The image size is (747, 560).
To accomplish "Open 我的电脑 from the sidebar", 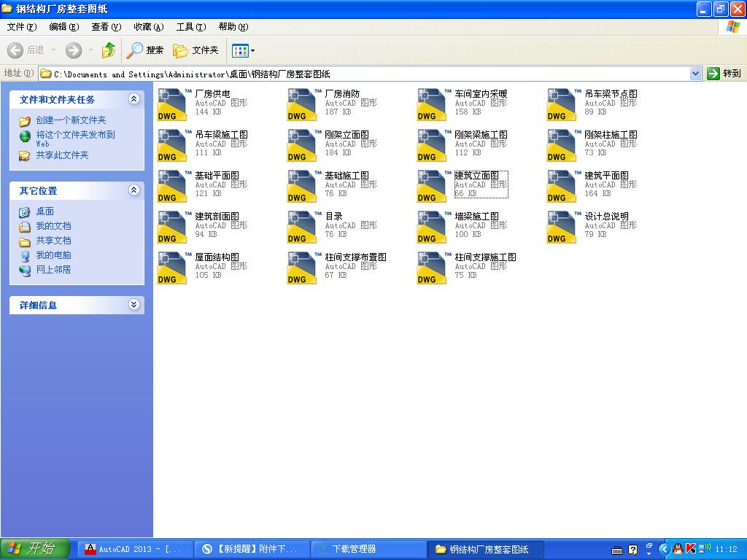I will 53,254.
